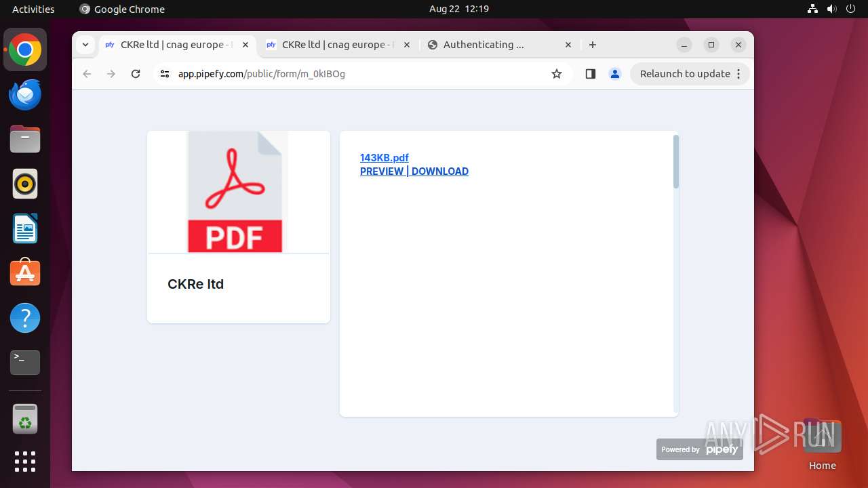Open the Chrome browser dock icon
Viewport: 868px width, 488px height.
(x=25, y=50)
